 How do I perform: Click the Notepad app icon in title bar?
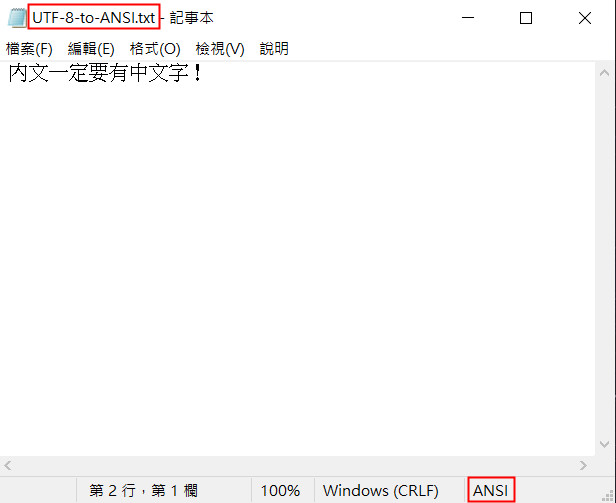coord(17,18)
